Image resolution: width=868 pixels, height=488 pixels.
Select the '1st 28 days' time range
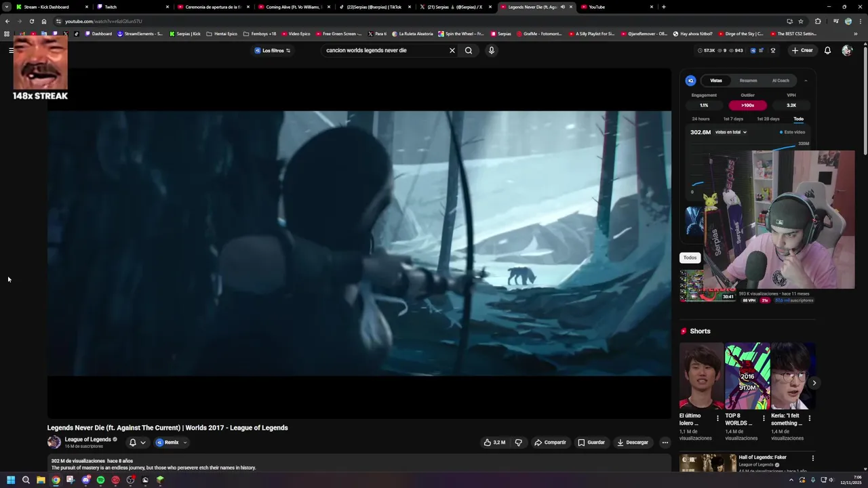[768, 119]
